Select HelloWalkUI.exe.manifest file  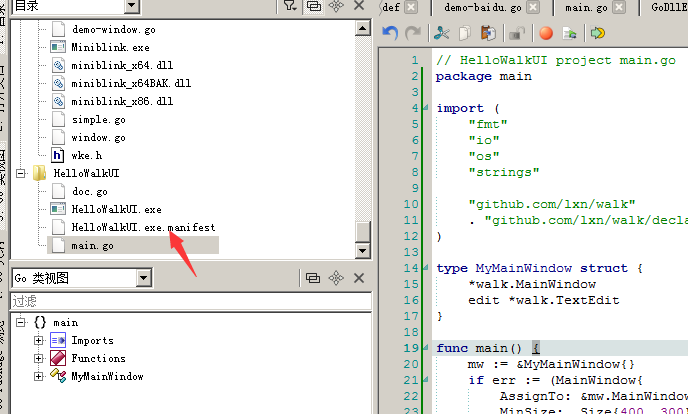pyautogui.click(x=143, y=227)
